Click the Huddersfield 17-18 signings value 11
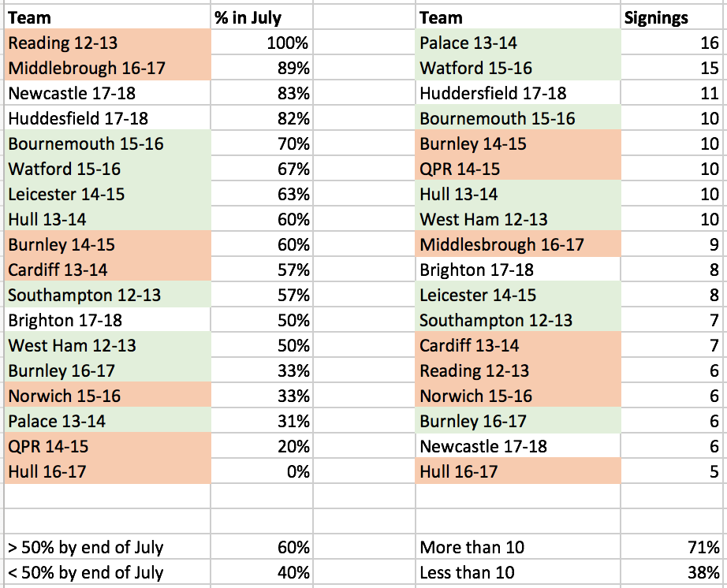Viewport: 727px width, 588px height. click(x=673, y=93)
